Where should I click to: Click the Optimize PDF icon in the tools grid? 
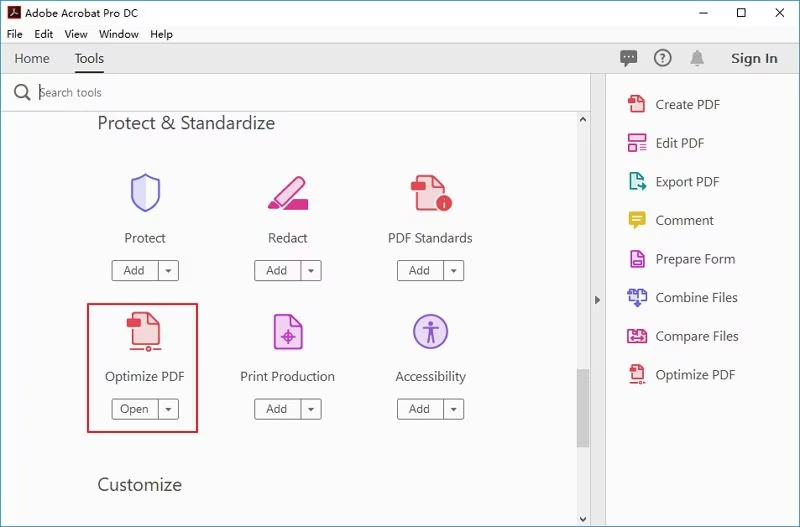click(x=144, y=332)
